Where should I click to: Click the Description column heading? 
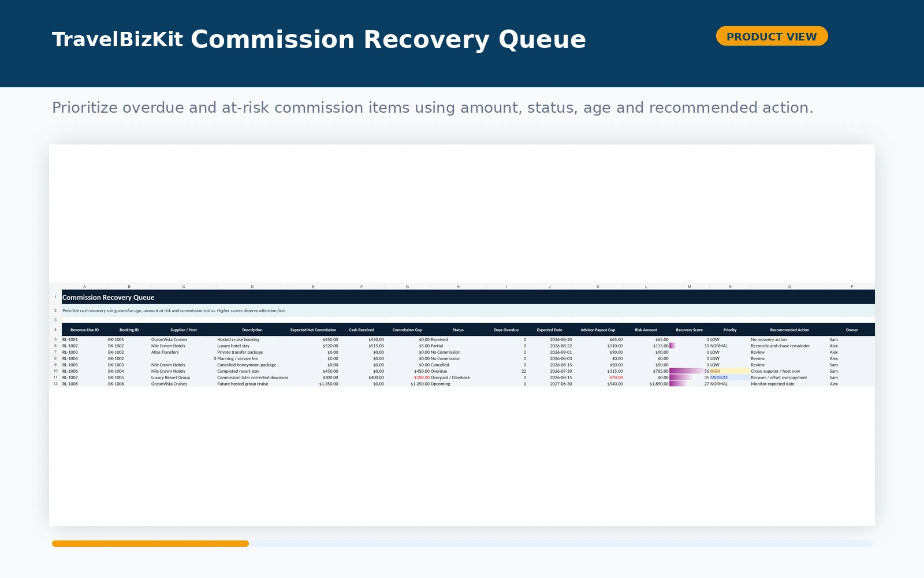pos(252,330)
